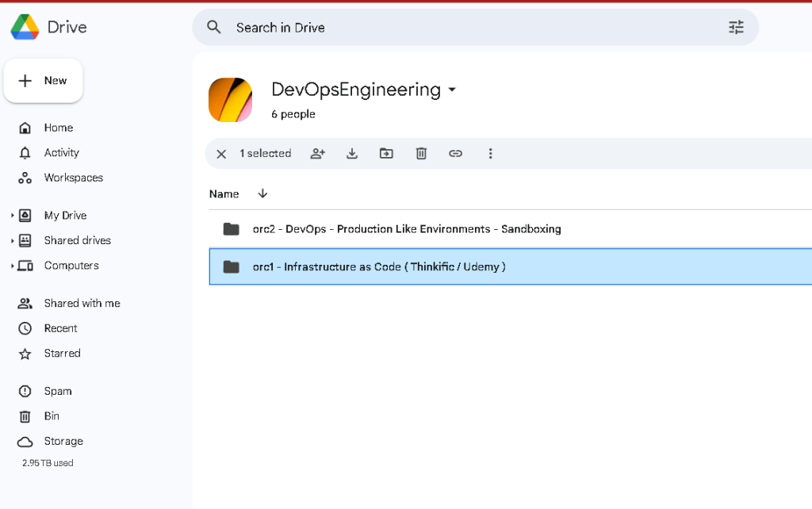Open Shared drives
The height and width of the screenshot is (509, 812).
(x=77, y=240)
